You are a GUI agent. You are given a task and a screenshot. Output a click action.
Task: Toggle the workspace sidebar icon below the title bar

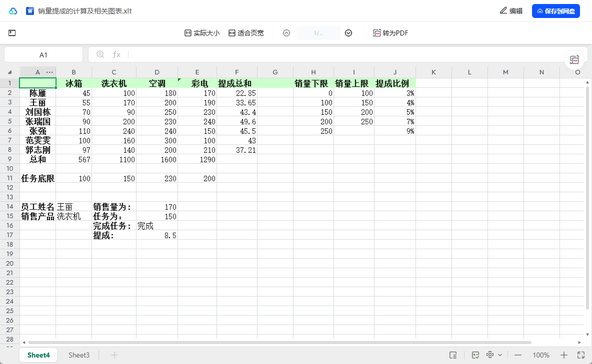click(x=12, y=32)
